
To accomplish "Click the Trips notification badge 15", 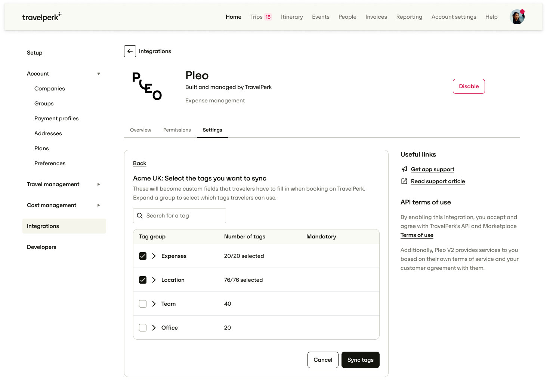I will pos(268,17).
